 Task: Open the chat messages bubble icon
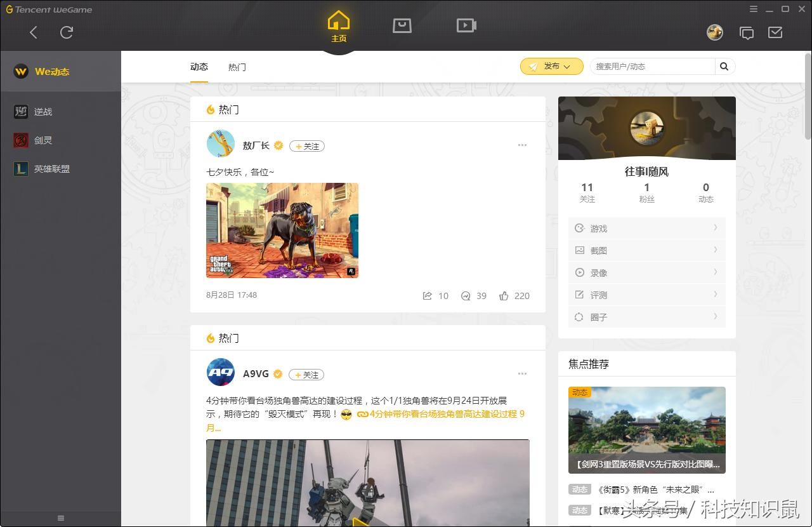click(747, 33)
